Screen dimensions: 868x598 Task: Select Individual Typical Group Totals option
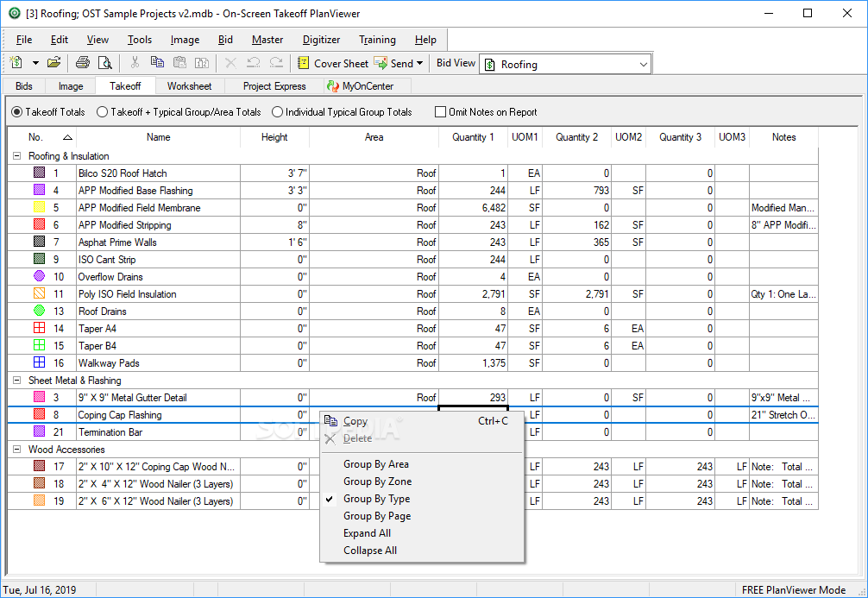277,112
